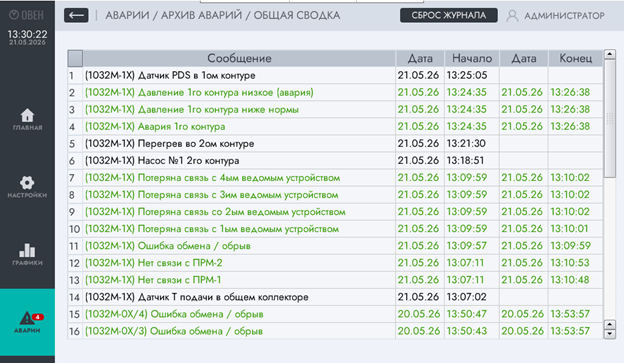The image size is (624, 363).
Task: Select row '(1032М-0Х/4) Ошибка обмена / обрыв'
Action: pos(335,314)
